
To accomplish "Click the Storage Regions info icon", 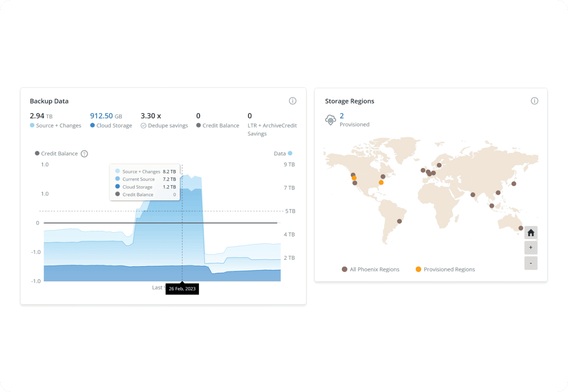I will tap(534, 101).
